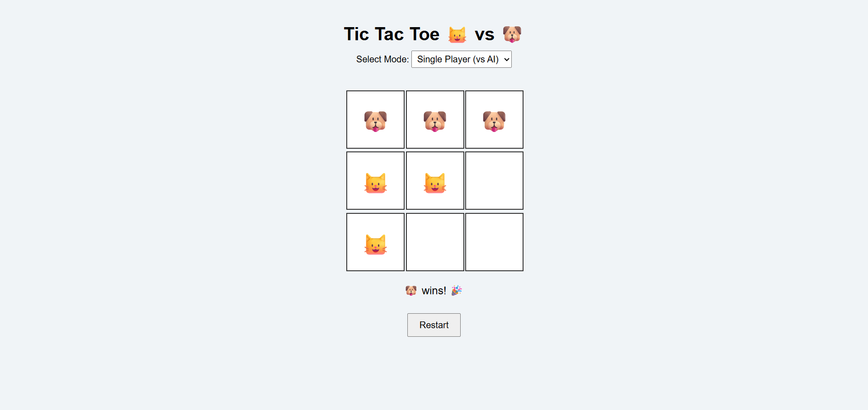Click the Restart button
The width and height of the screenshot is (868, 410).
(434, 325)
